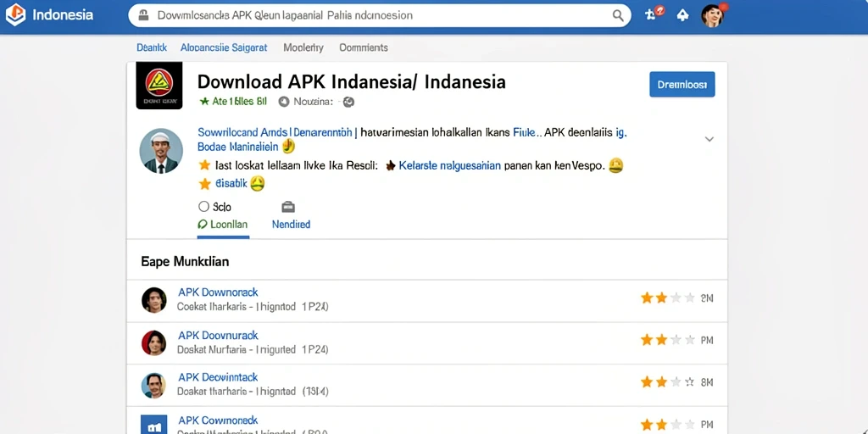Select the Loonllan tab

(x=223, y=225)
